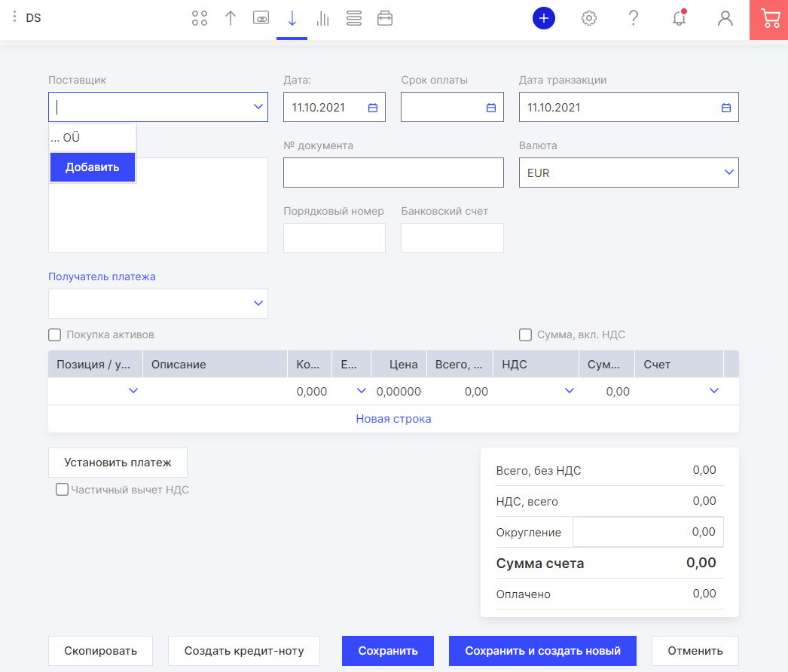Expand the НДС row dropdown arrow
This screenshot has height=672, width=788.
pyautogui.click(x=570, y=390)
